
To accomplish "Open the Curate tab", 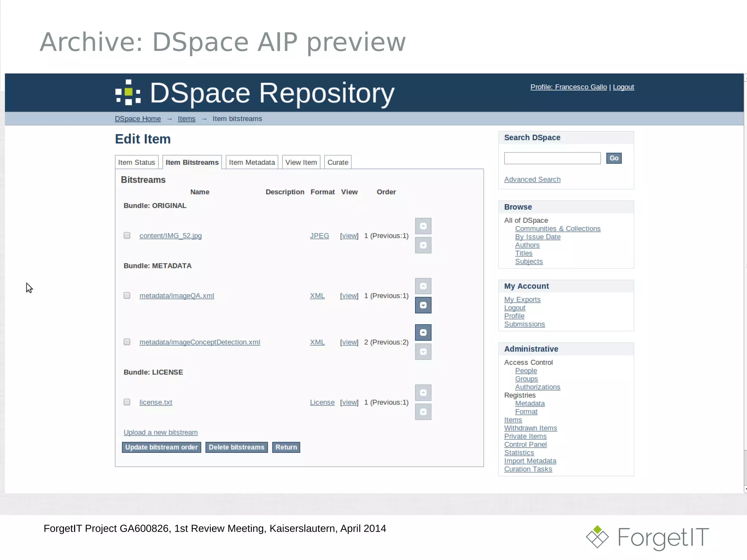I will 338,162.
